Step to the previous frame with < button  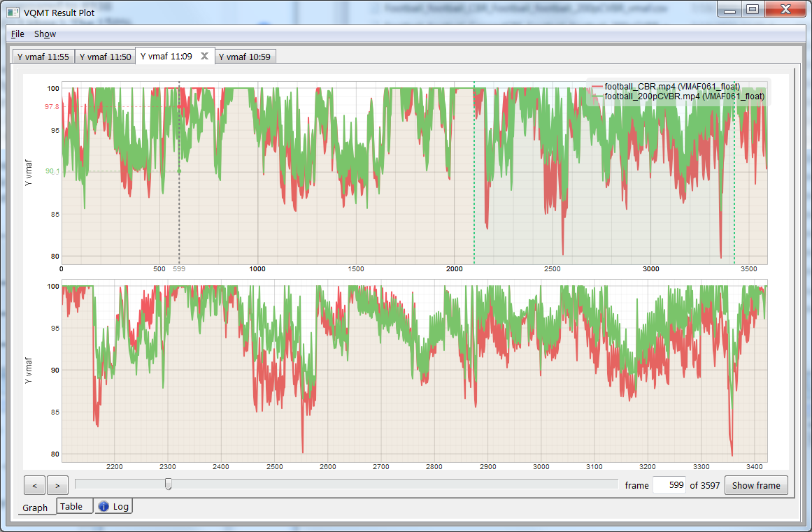point(34,485)
